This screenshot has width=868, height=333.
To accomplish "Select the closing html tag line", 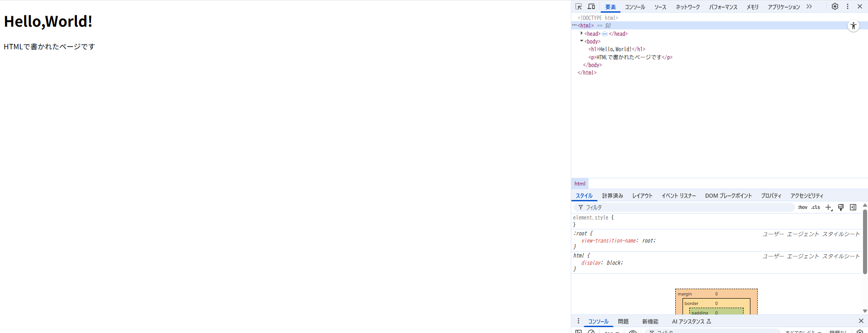I will point(587,73).
